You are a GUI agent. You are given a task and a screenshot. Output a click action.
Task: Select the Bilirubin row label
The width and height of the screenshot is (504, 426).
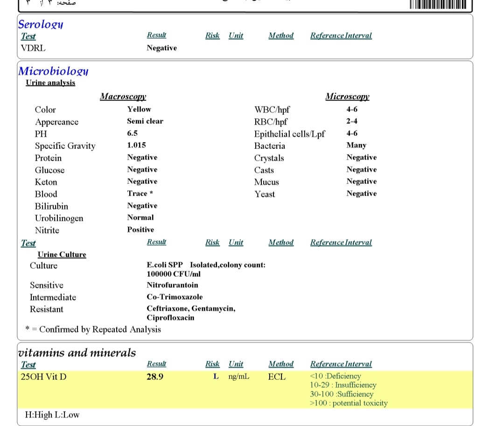[x=51, y=206]
